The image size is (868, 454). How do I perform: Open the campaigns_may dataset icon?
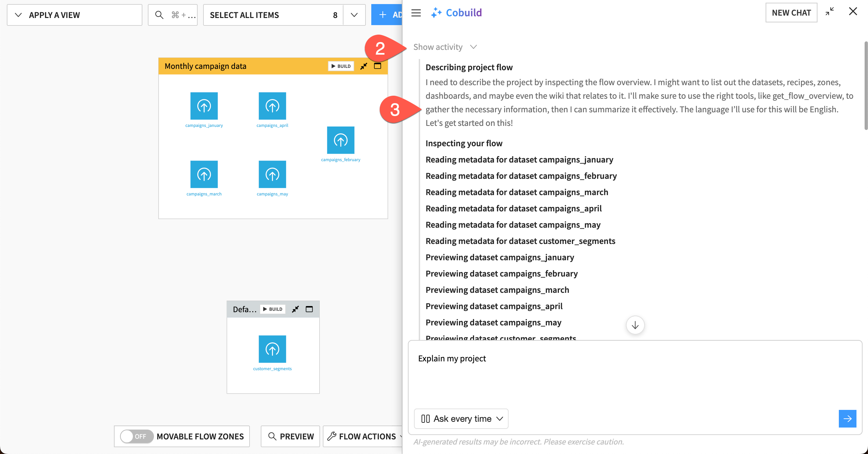click(x=272, y=174)
